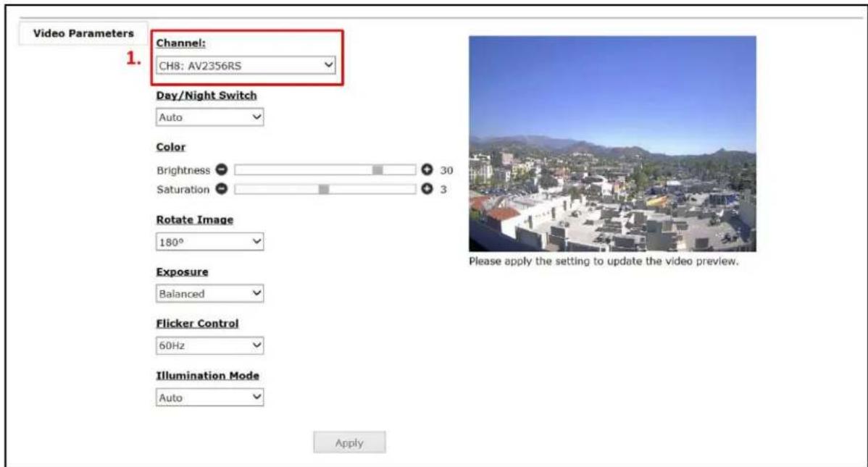Open the Rotate Image 180° dropdown
The width and height of the screenshot is (868, 467).
click(x=210, y=242)
